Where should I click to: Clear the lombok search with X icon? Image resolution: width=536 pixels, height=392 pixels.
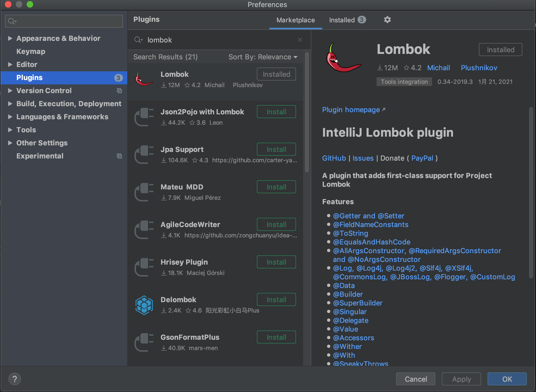click(300, 40)
